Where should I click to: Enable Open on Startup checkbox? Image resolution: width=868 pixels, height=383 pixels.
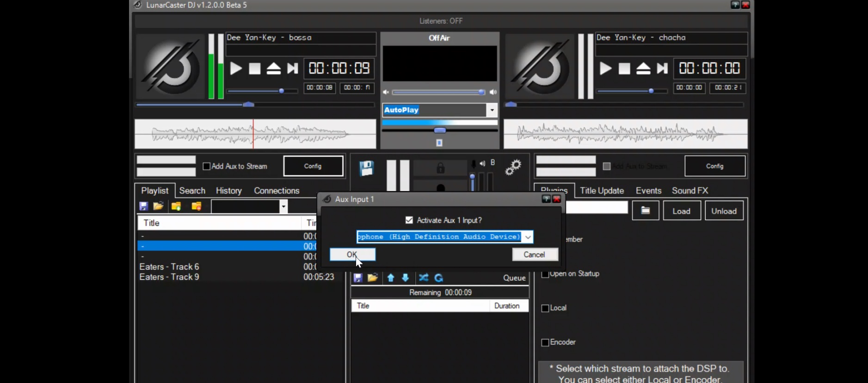coord(545,274)
